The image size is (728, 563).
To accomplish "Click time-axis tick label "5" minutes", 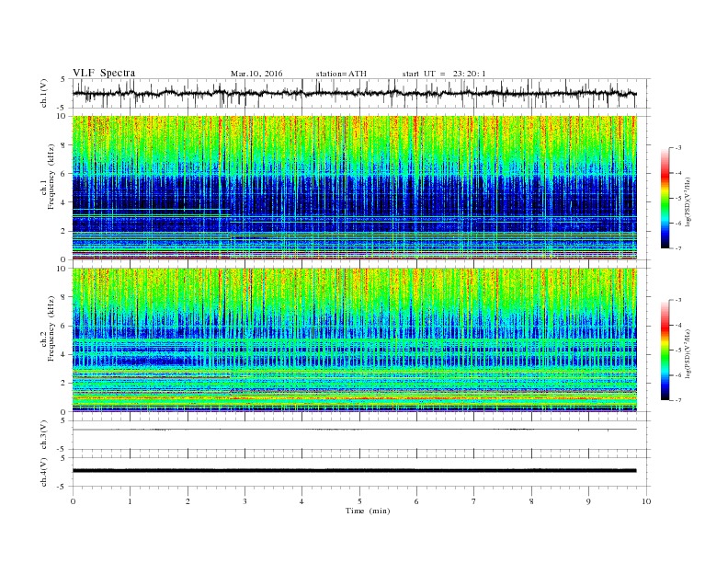I will (359, 501).
